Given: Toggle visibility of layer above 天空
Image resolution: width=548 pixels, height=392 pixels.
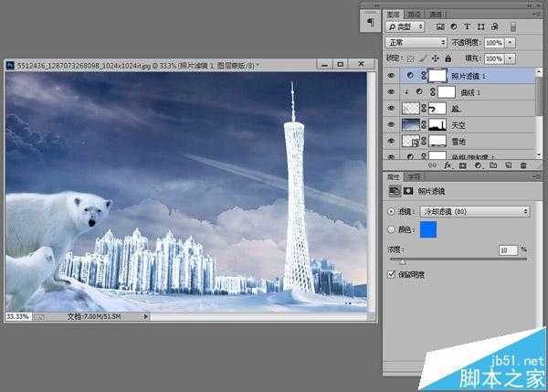Looking at the screenshot, I should (x=391, y=108).
